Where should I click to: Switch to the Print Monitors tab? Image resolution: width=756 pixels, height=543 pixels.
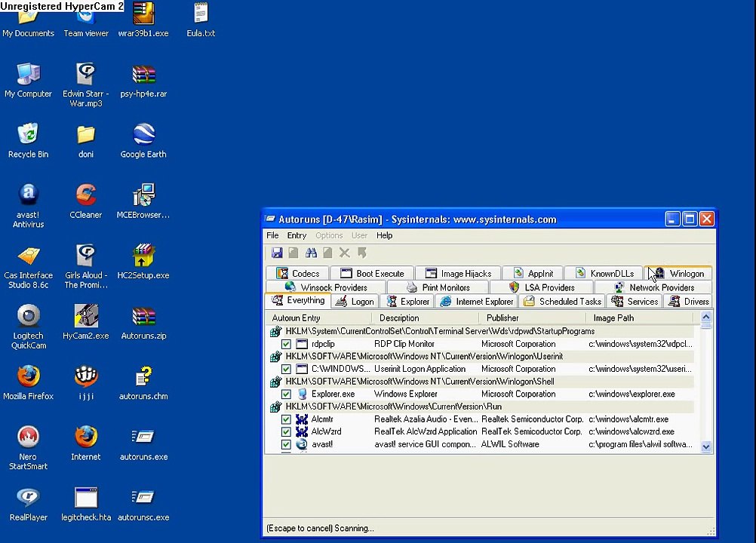(x=438, y=287)
